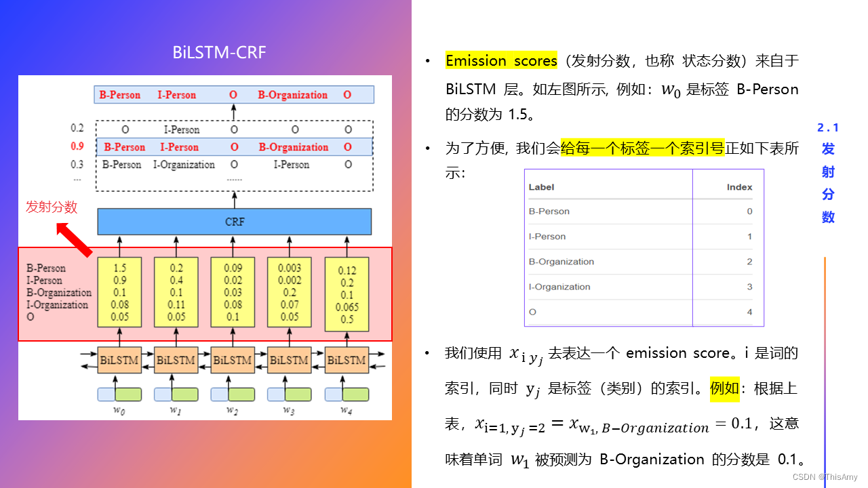This screenshot has width=868, height=488.
Task: Click the BiLSTM cell above w4
Action: 347,360
